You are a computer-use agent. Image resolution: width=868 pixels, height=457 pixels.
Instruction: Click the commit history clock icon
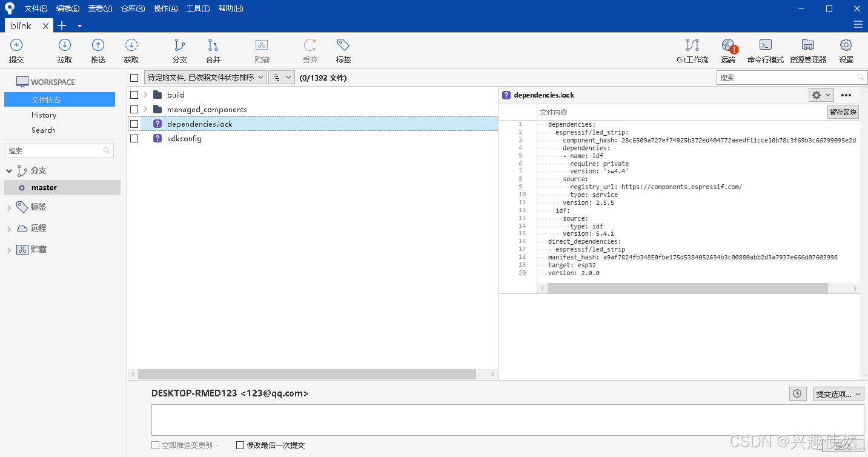(x=798, y=394)
